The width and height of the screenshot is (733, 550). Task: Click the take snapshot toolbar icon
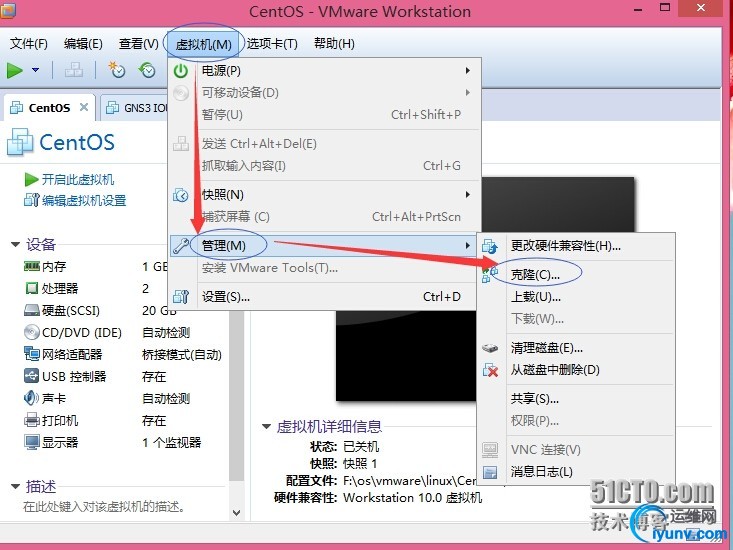[116, 70]
